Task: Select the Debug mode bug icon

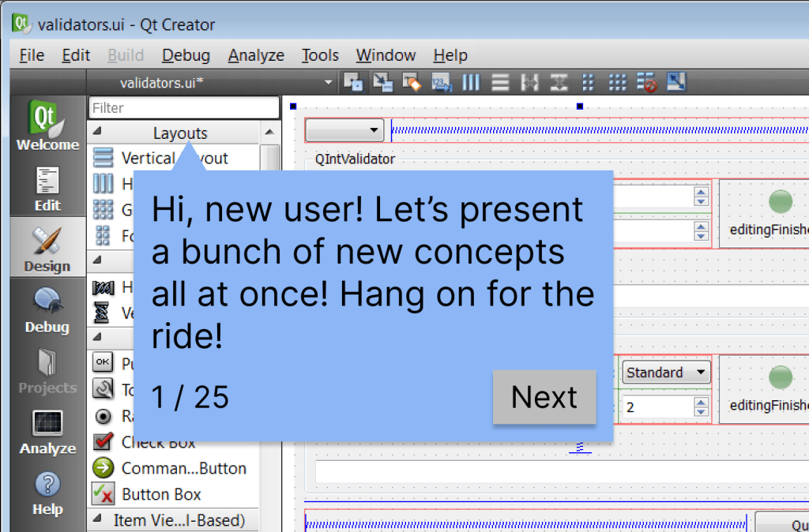Action: (x=47, y=309)
